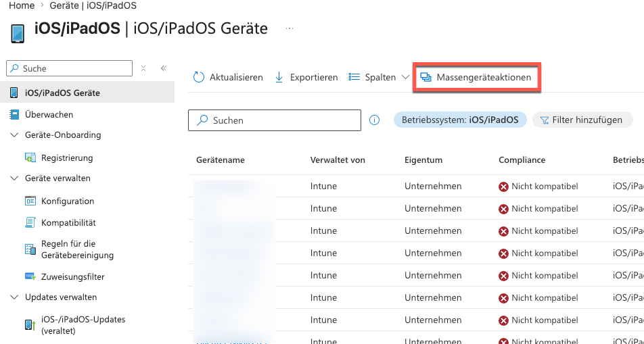Open the Spalten columns dropdown
Image resolution: width=644 pixels, height=344 pixels.
tap(379, 77)
